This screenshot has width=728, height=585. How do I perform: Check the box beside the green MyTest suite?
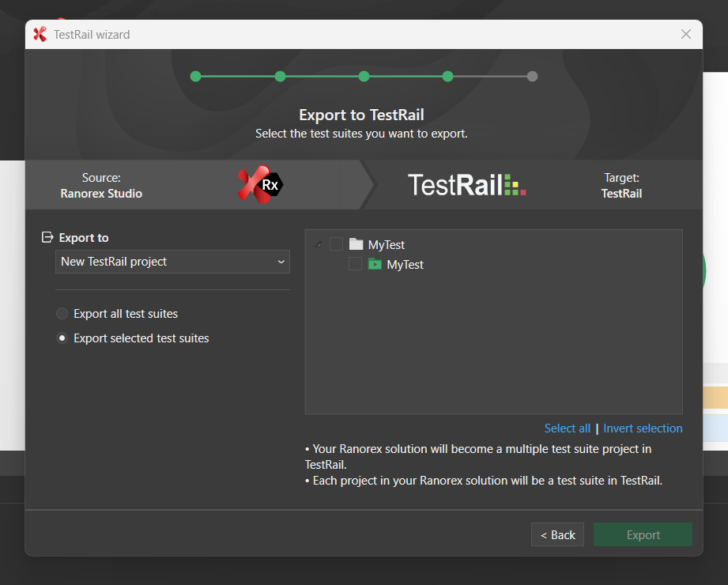356,264
